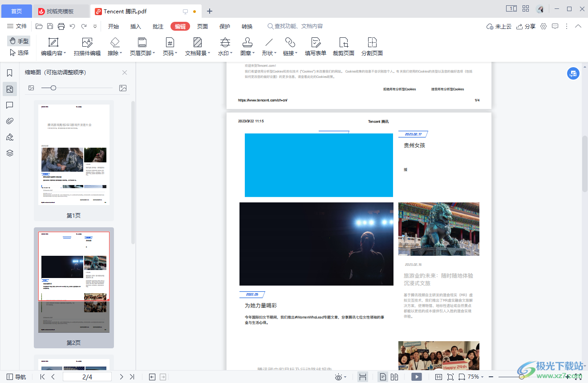The height and width of the screenshot is (383, 588).
Task: Click the 页码 page number tool
Action: coord(170,47)
